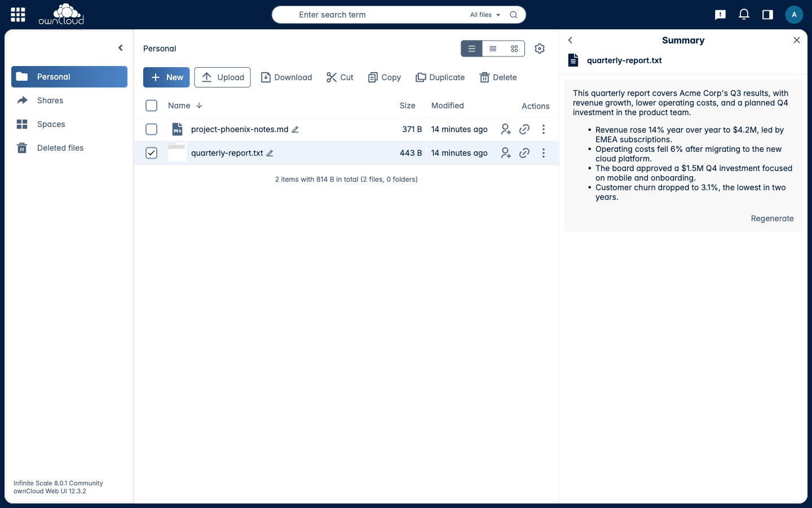The width and height of the screenshot is (812, 508).
Task: Click the markdown icon of project-phoenix-notes.md
Action: click(177, 129)
